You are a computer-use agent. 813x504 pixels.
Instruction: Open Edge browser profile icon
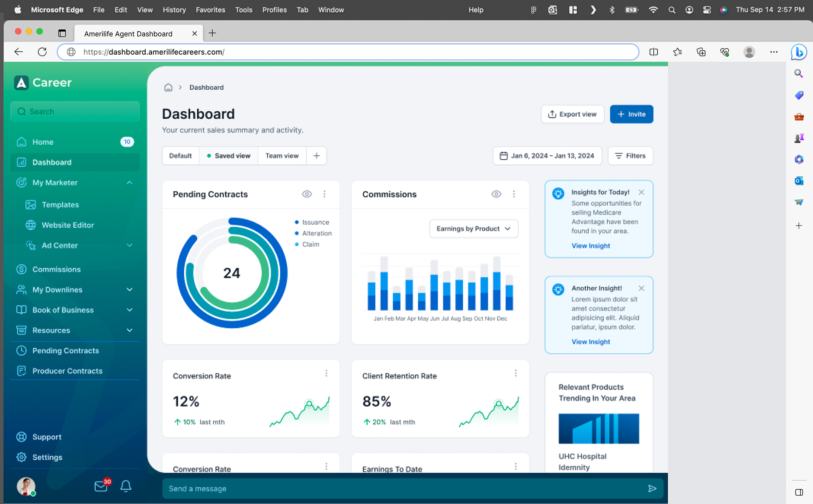coord(749,52)
